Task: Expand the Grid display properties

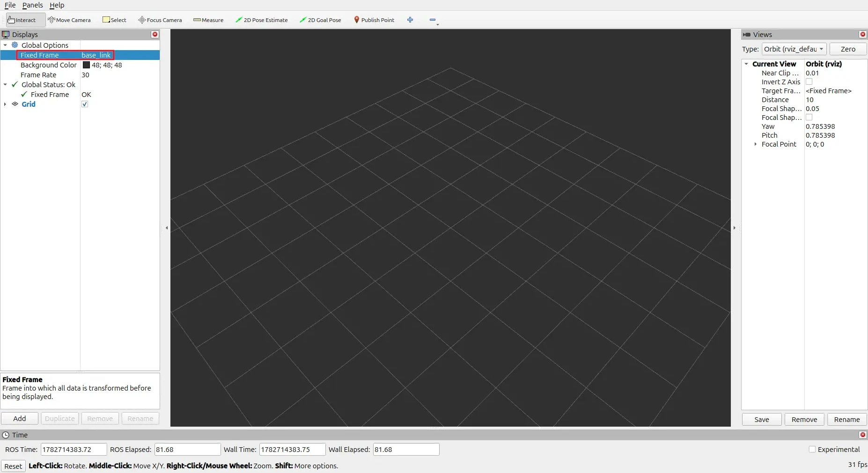Action: tap(5, 104)
